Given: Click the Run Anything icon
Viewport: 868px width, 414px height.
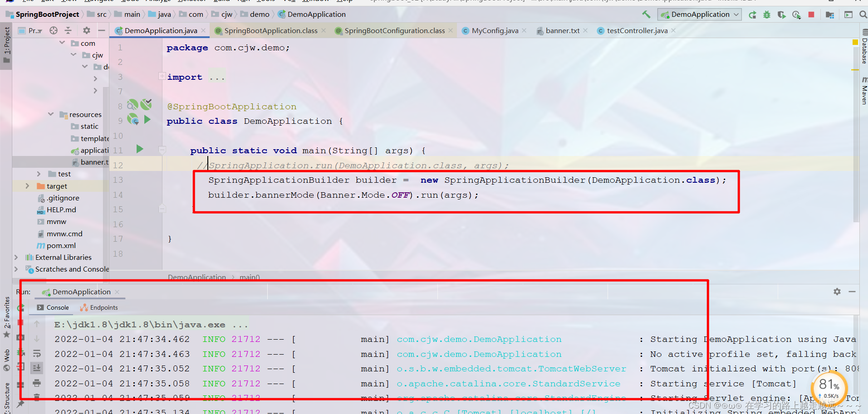Looking at the screenshot, I should (848, 15).
